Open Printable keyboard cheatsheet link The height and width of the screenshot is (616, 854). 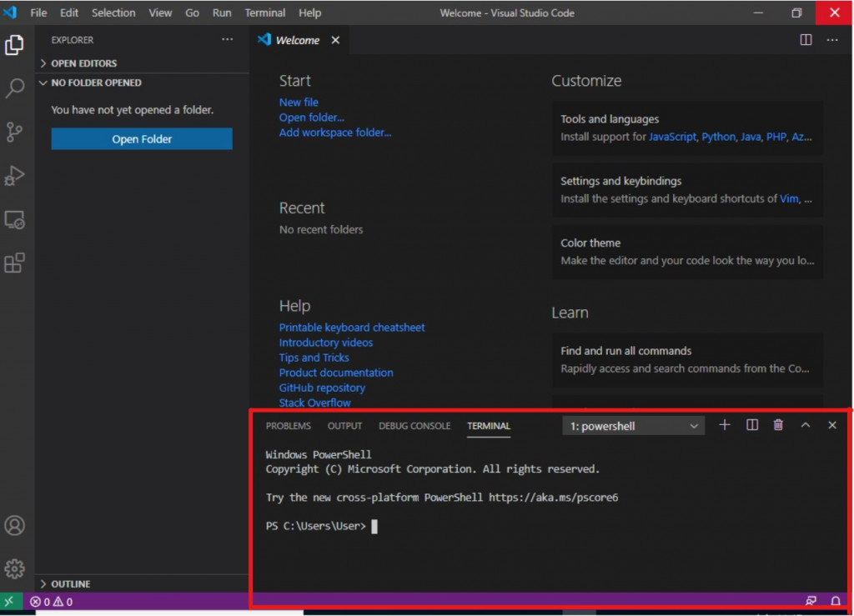pyautogui.click(x=352, y=328)
